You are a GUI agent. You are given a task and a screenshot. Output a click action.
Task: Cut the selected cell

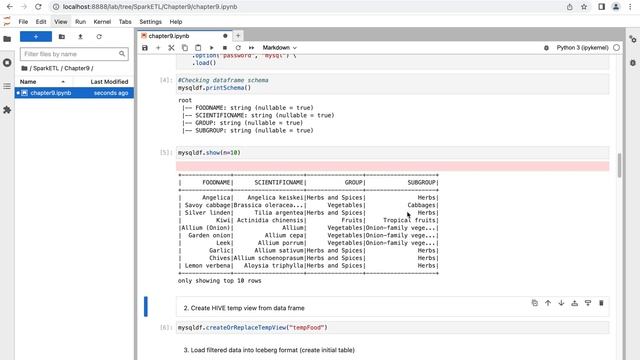[x=171, y=48]
